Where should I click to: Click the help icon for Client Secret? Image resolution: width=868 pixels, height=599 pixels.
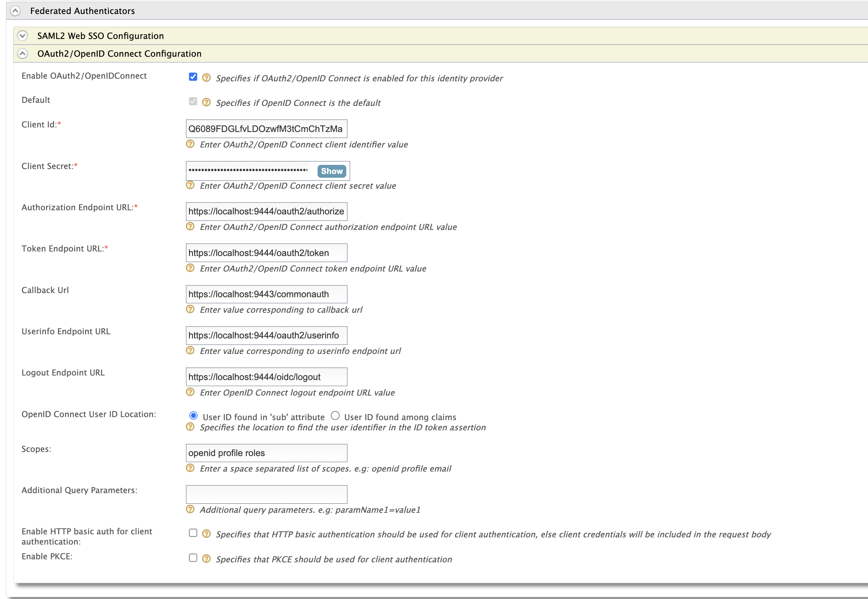[x=191, y=185]
